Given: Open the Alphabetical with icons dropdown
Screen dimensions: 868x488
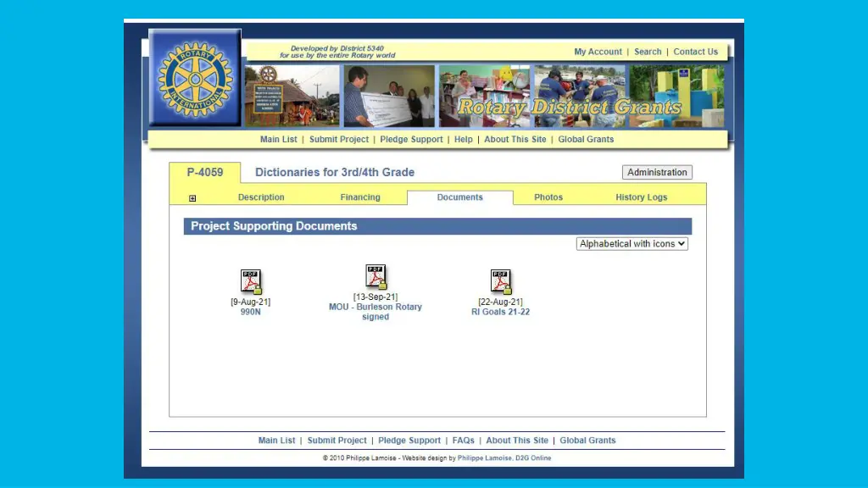Looking at the screenshot, I should [632, 243].
